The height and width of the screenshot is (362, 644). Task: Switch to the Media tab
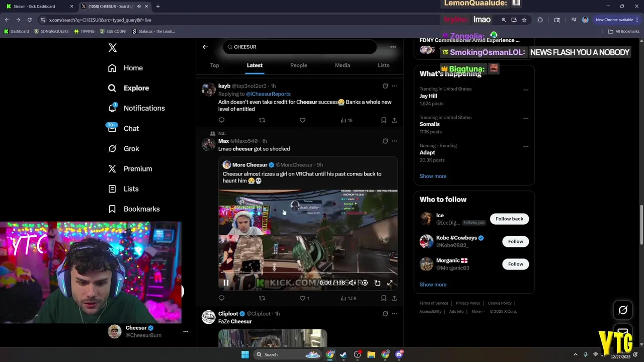pos(342,65)
